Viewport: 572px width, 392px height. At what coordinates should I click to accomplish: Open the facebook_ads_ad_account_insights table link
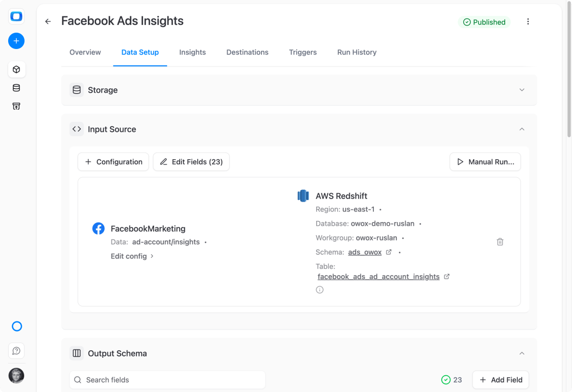(378, 277)
